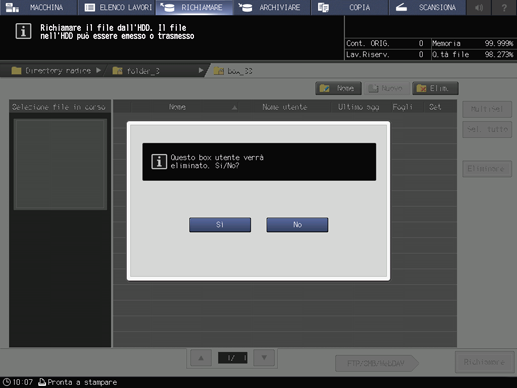517x388 pixels.
Task: Navigate to Directory radice breadcrumb
Action: coord(58,71)
